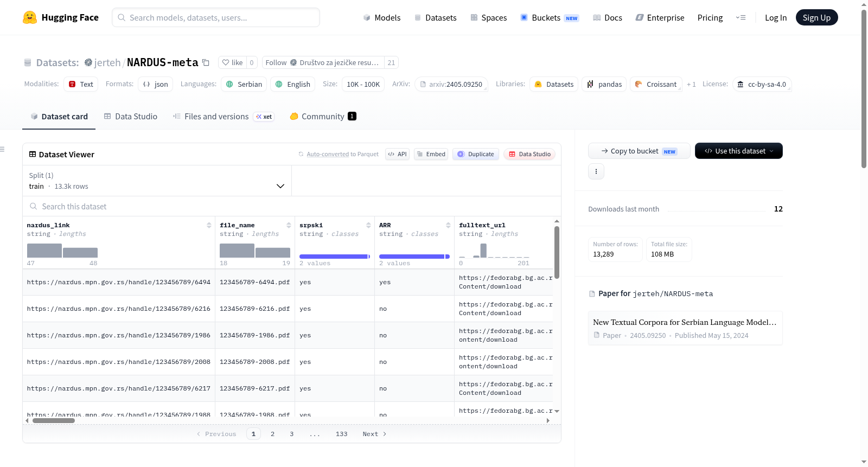
Task: Switch to the Data Studio tab
Action: tap(131, 116)
